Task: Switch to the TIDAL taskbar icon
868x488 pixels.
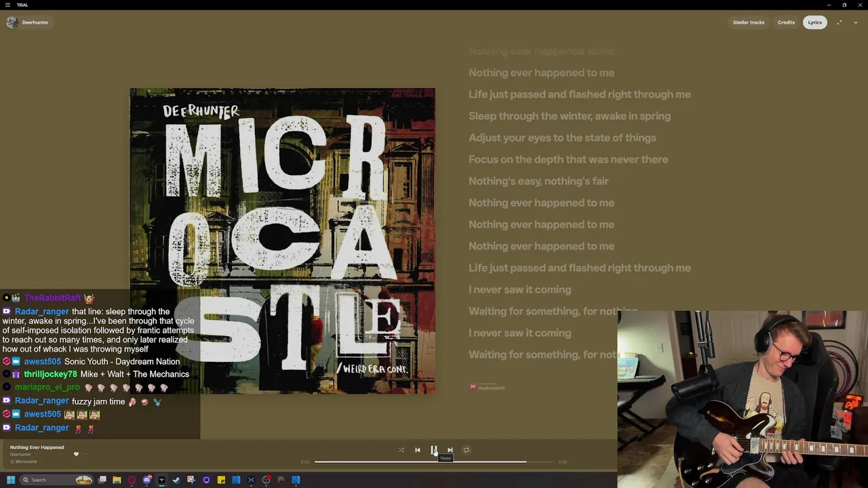Action: pyautogui.click(x=161, y=480)
